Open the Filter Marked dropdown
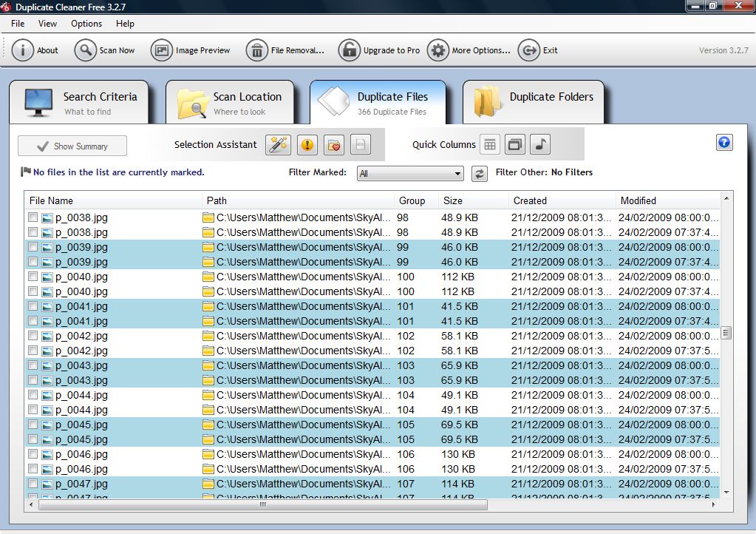This screenshot has height=534, width=756. click(410, 173)
